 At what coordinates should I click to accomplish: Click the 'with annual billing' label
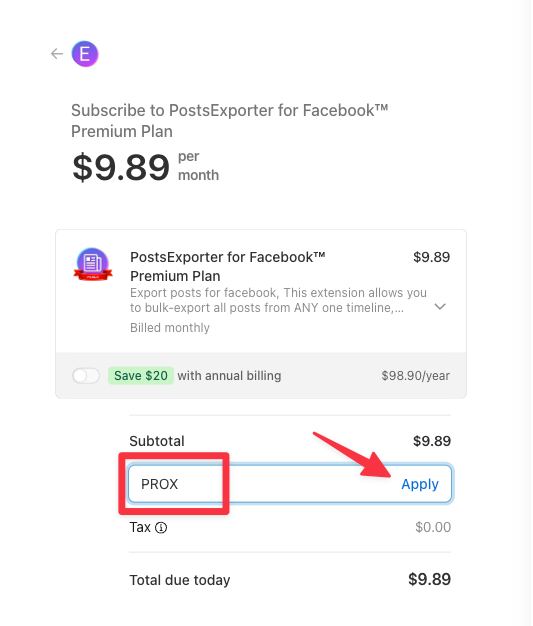(x=229, y=376)
